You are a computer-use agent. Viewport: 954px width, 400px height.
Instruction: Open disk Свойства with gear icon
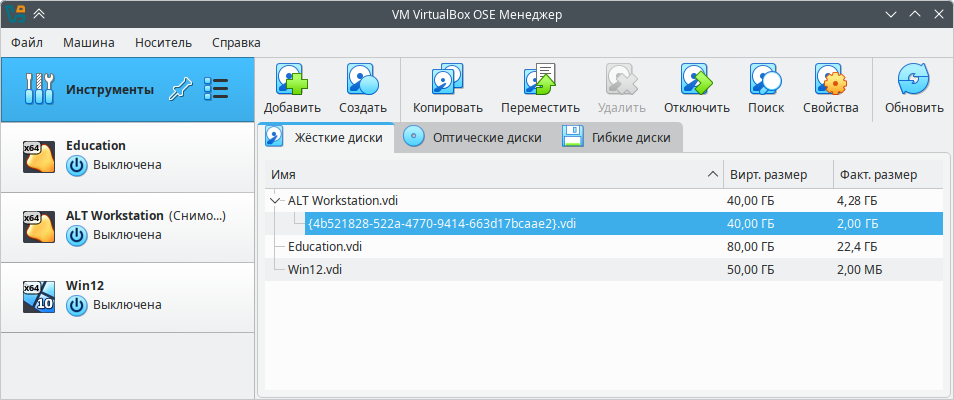pyautogui.click(x=830, y=79)
